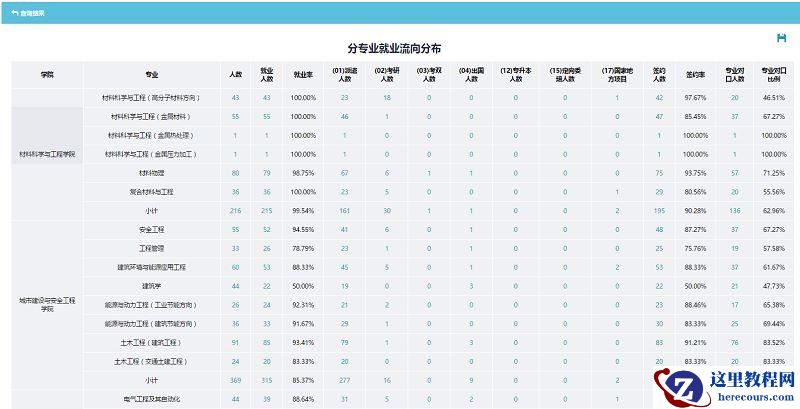Viewport: 800px width, 409px height.
Task: Select the 电气工程及其自动化 major cell
Action: pyautogui.click(x=152, y=399)
